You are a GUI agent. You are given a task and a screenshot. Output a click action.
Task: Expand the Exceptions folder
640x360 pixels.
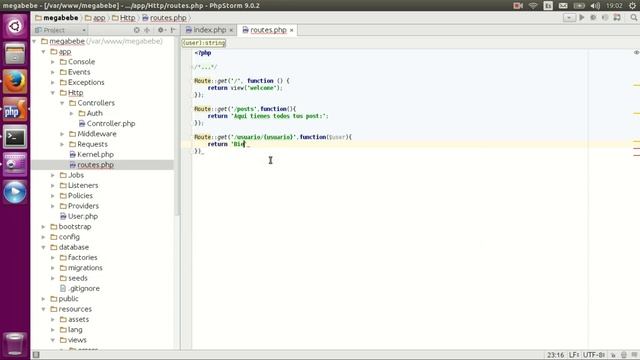tap(53, 82)
